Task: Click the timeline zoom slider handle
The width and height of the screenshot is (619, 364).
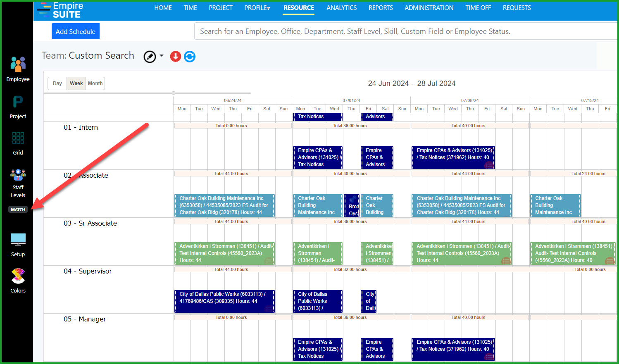Action: [x=174, y=93]
